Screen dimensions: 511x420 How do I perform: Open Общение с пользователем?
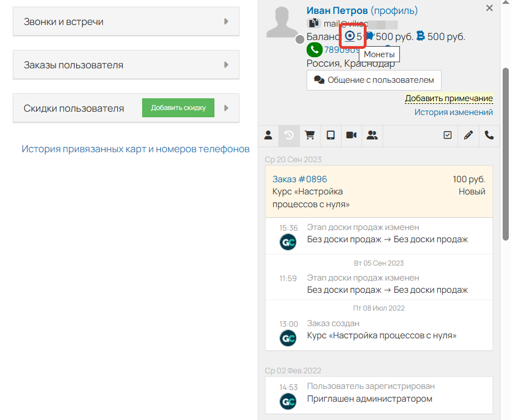click(x=373, y=80)
